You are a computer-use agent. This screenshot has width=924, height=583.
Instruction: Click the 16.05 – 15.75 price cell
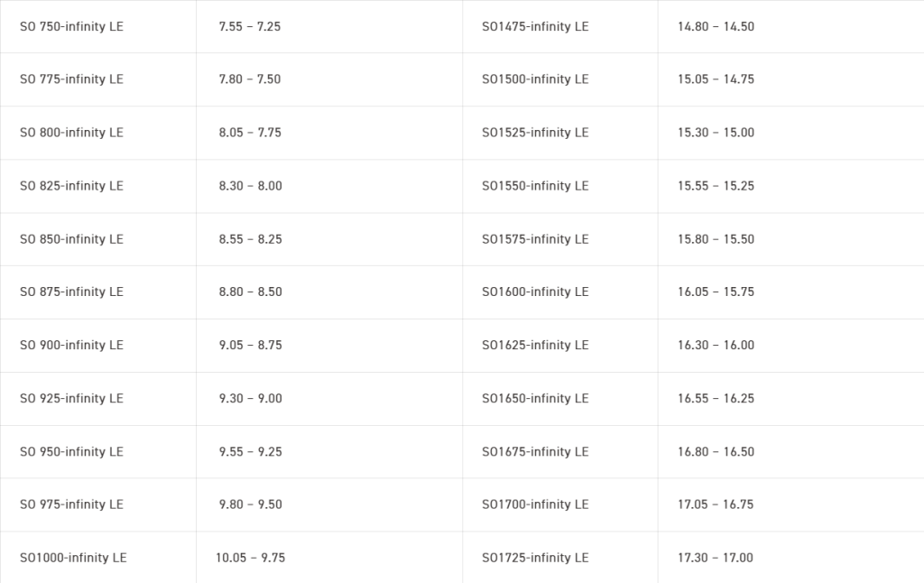point(716,291)
